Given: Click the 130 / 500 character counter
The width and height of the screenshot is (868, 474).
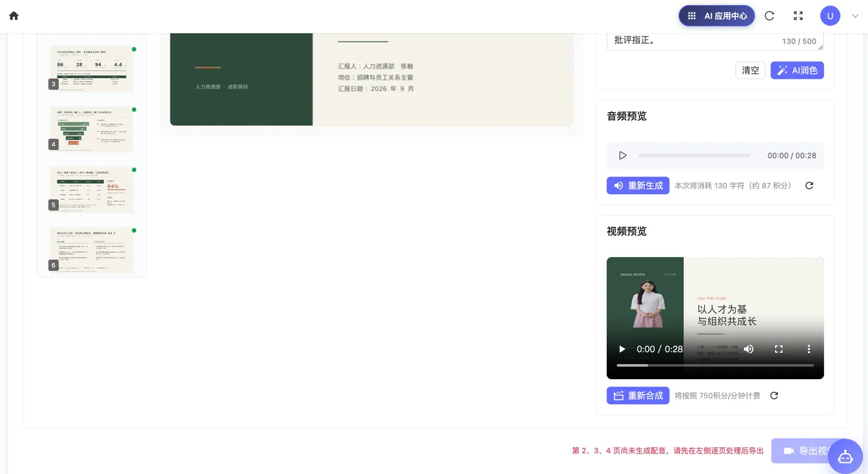Looking at the screenshot, I should (x=799, y=42).
